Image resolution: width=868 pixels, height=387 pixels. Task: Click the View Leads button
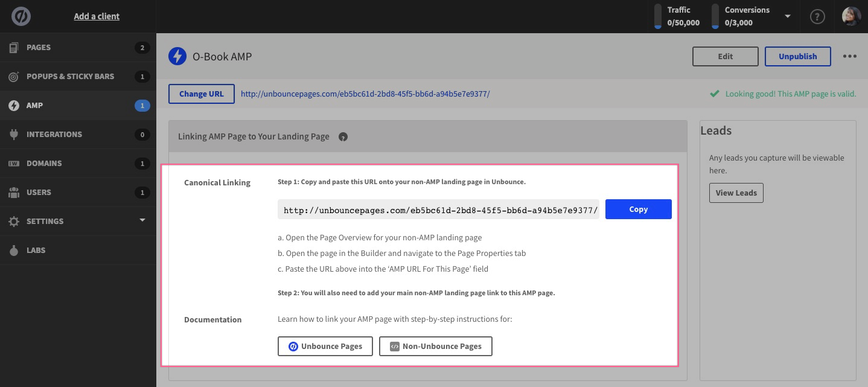point(736,193)
